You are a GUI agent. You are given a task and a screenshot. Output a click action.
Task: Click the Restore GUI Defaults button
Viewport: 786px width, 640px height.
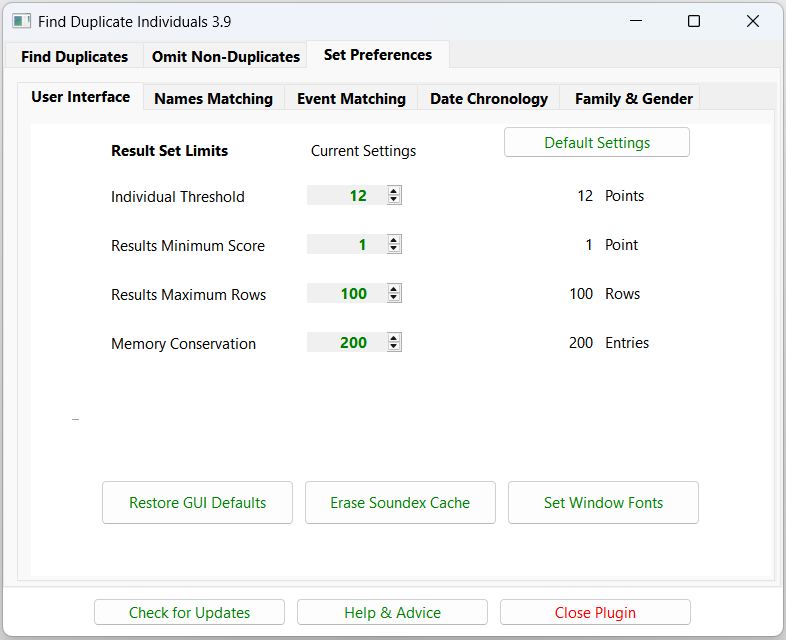point(198,503)
